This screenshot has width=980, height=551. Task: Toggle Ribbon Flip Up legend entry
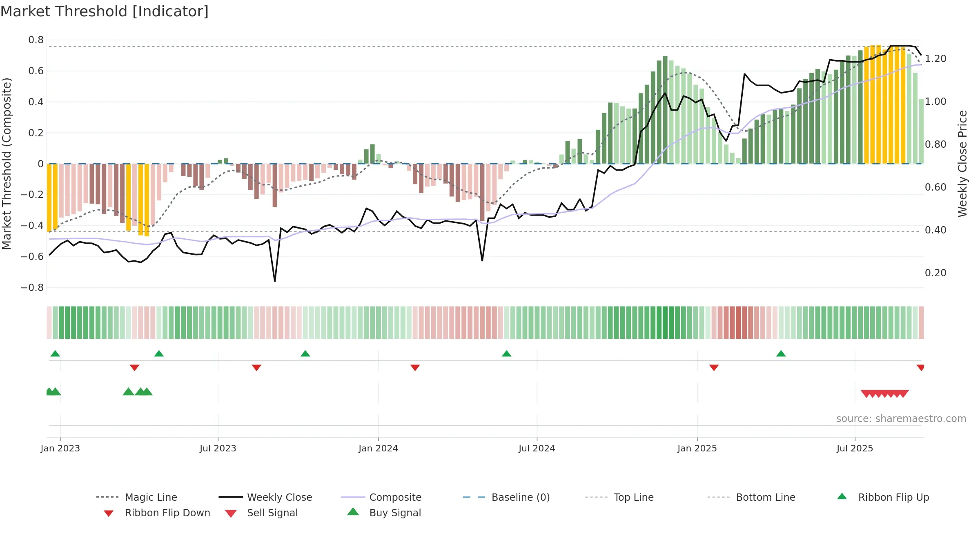883,497
